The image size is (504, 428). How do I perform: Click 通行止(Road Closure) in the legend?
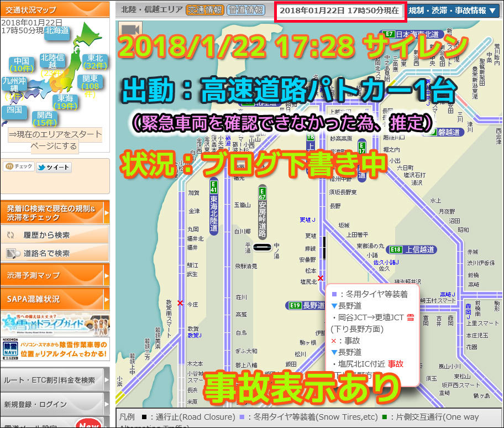[188, 417]
